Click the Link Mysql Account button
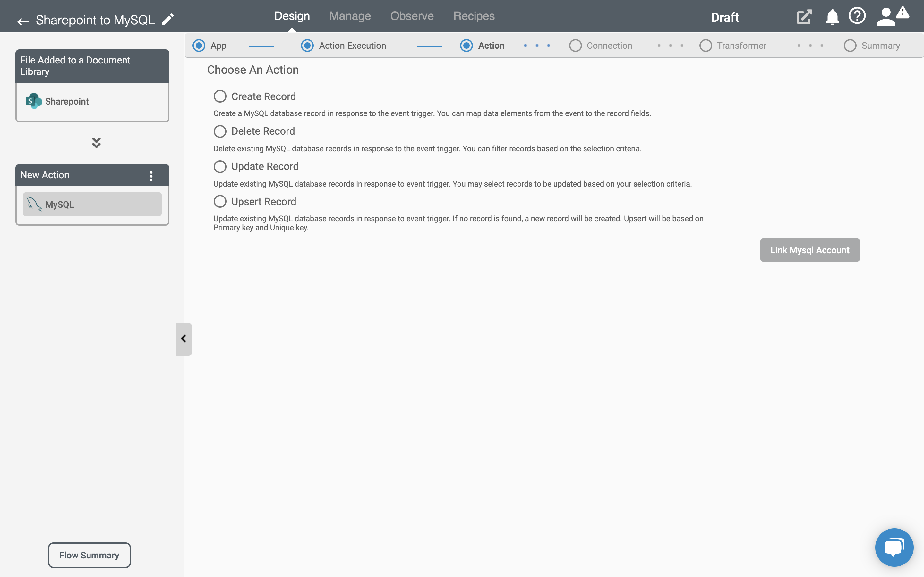 click(809, 250)
